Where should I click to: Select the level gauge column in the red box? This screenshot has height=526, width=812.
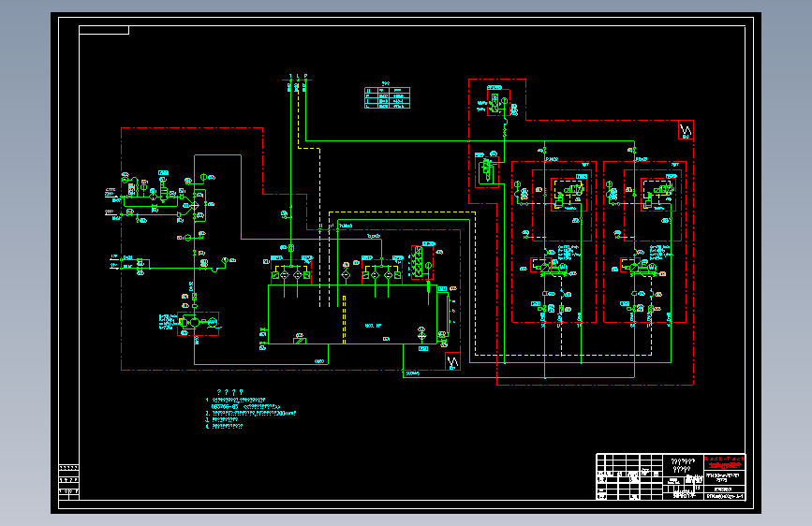[x=419, y=262]
